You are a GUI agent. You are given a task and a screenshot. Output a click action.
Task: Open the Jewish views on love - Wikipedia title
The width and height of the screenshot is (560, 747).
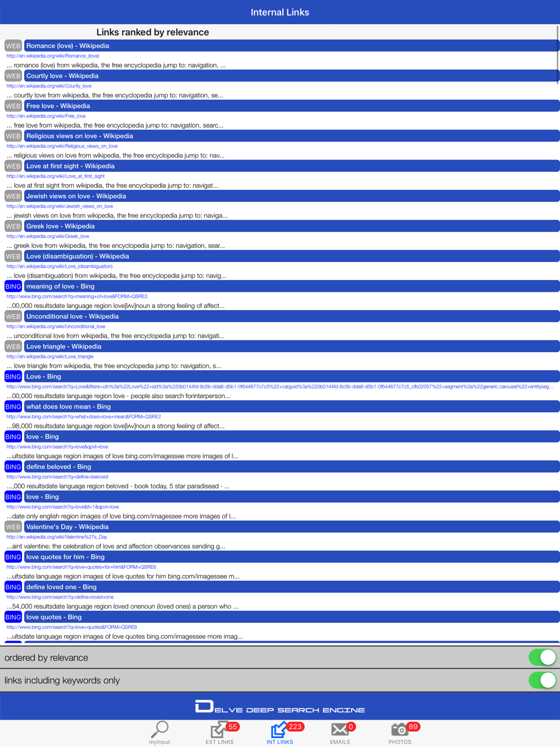(x=292, y=196)
